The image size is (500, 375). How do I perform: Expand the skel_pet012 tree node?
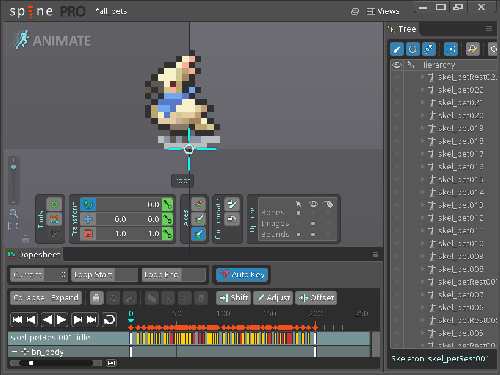423,218
